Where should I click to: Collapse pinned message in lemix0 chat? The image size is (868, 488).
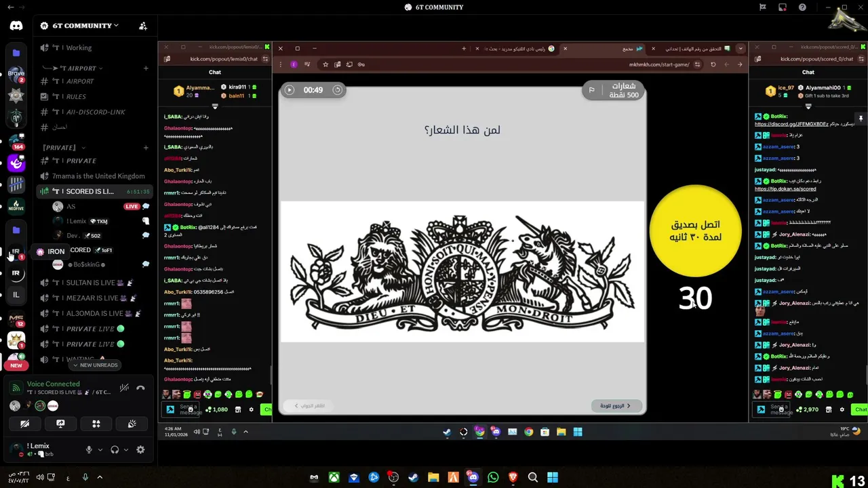[x=215, y=106]
